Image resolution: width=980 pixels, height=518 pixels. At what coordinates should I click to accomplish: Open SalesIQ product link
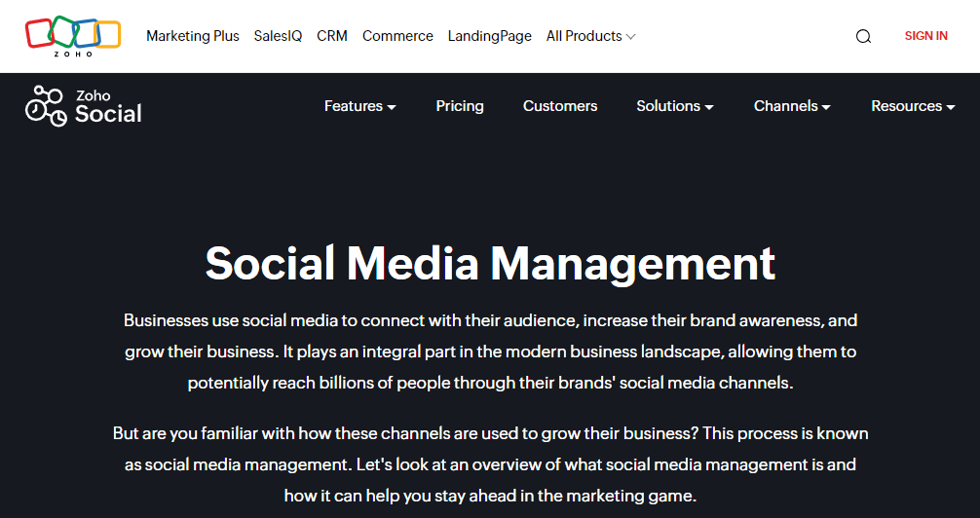(x=279, y=36)
